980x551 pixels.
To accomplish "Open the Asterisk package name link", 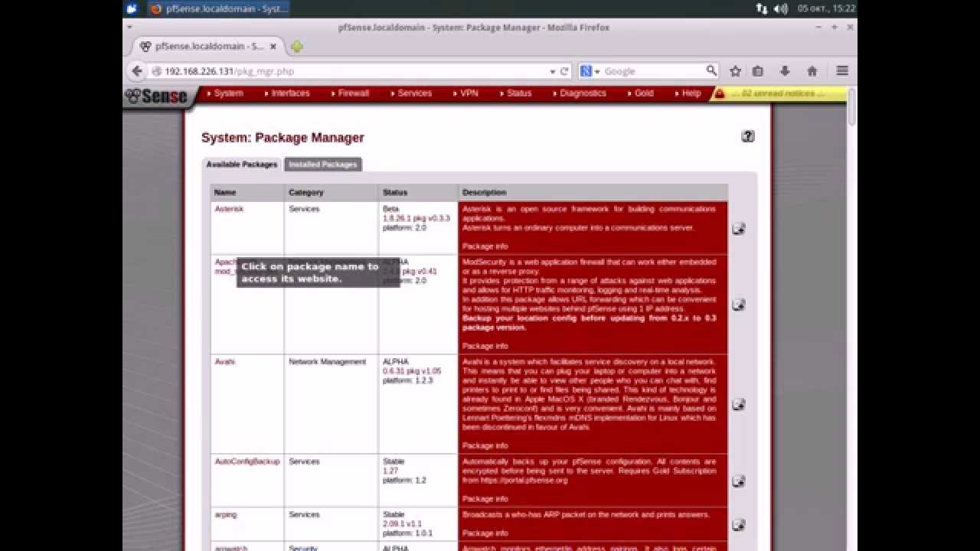I will tap(229, 209).
